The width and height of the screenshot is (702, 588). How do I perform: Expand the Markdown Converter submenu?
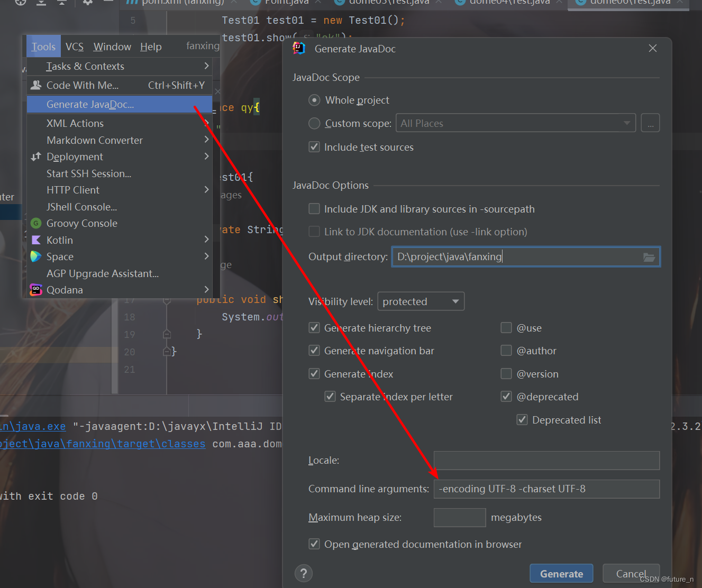[x=206, y=140]
